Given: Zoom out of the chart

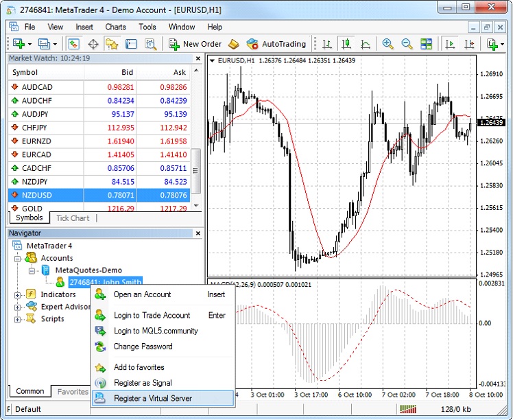Looking at the screenshot, I should [x=407, y=44].
